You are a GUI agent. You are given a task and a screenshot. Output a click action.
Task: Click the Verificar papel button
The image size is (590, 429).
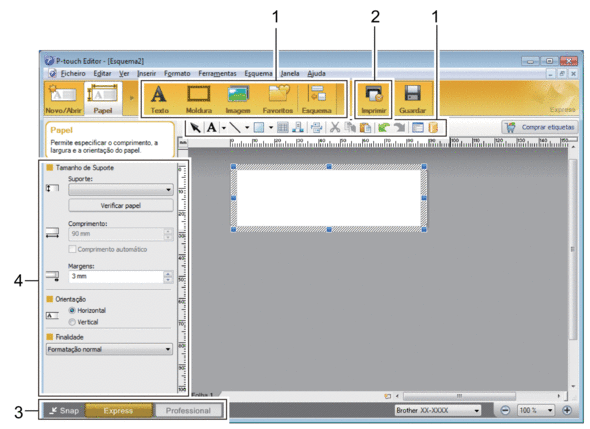pyautogui.click(x=121, y=205)
